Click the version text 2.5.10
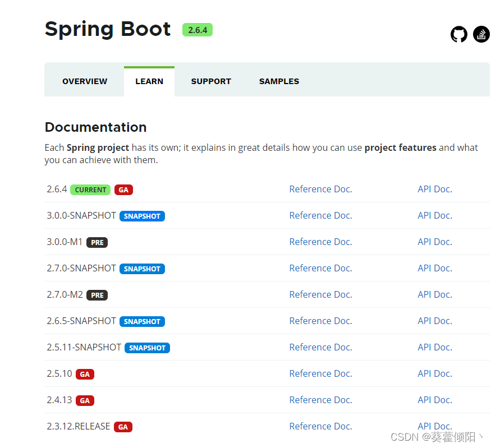 point(59,373)
